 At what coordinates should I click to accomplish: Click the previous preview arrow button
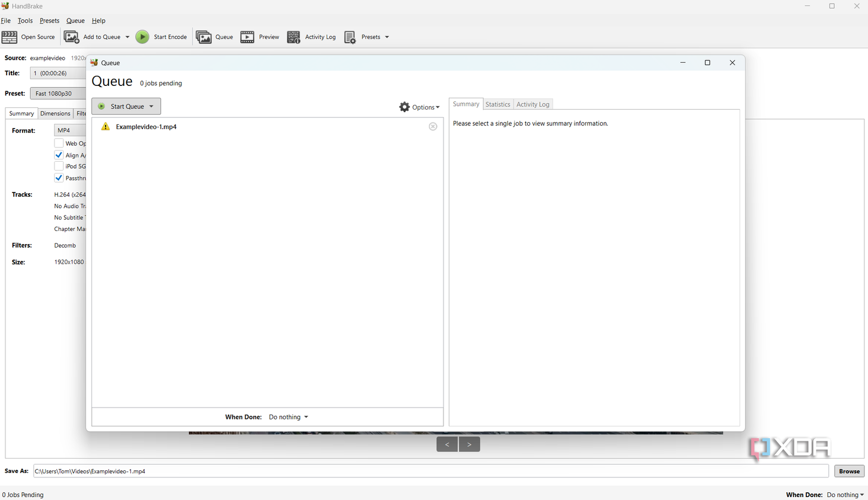[x=447, y=444]
